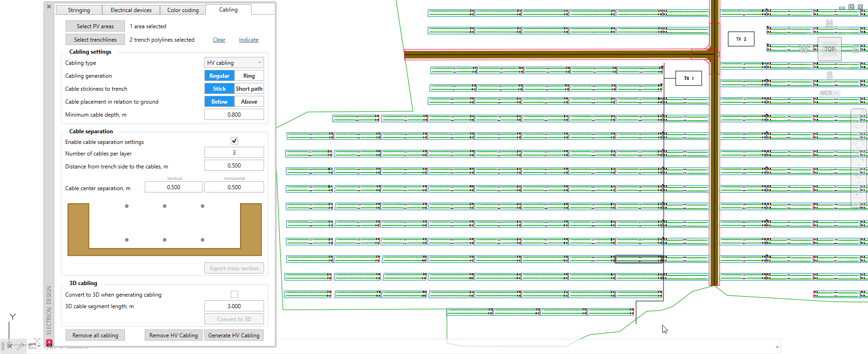Switch to the Stringing tab
This screenshot has width=868, height=354.
(x=79, y=10)
